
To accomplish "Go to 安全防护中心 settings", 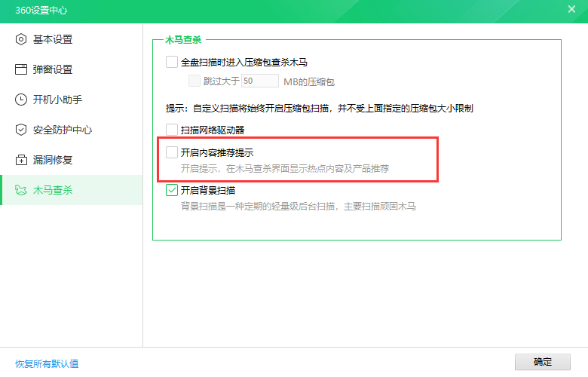I will (x=72, y=130).
